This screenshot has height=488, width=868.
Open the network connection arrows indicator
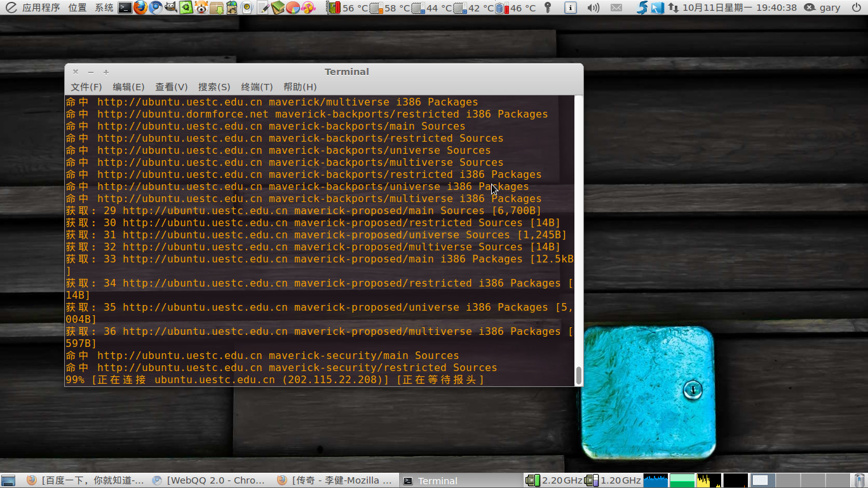673,8
